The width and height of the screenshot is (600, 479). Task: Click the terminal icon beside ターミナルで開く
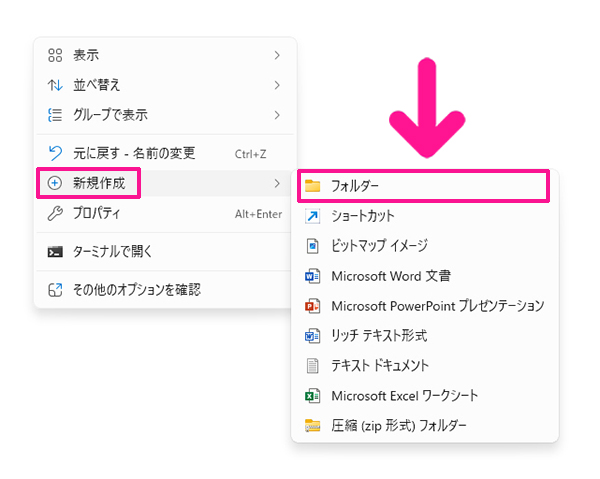point(56,251)
